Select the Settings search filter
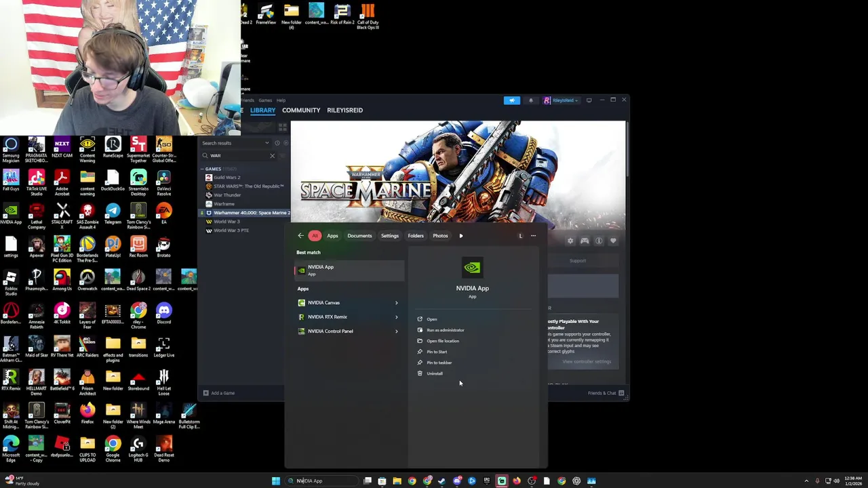The height and width of the screenshot is (488, 868). click(x=390, y=236)
